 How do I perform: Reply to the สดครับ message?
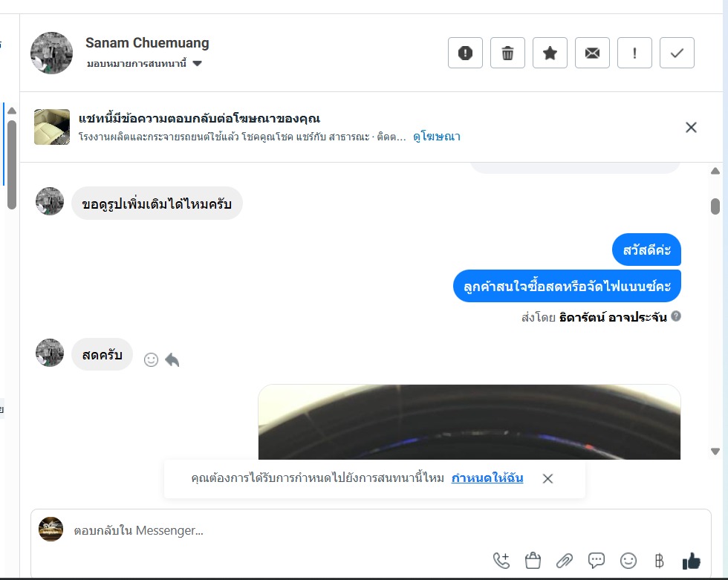click(172, 359)
